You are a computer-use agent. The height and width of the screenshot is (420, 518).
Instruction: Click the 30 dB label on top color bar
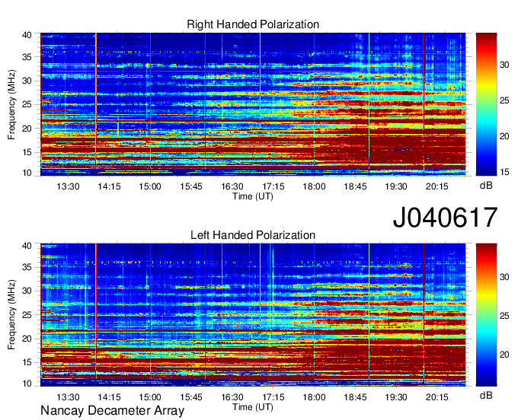click(504, 65)
